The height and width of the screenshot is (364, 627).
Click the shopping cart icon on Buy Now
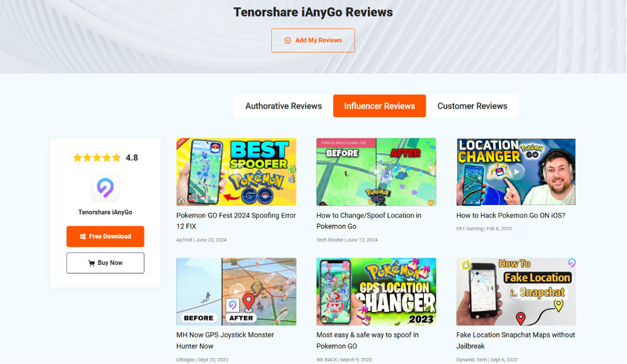pyautogui.click(x=91, y=263)
